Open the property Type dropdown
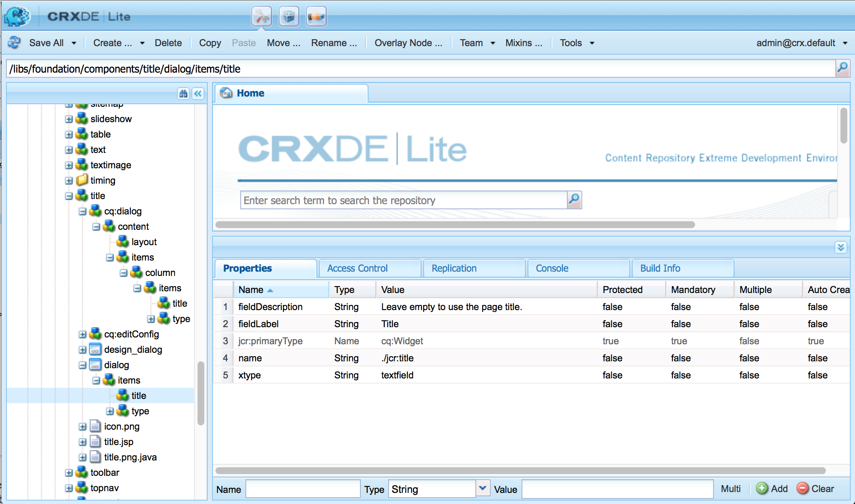This screenshot has height=504, width=855. [x=483, y=488]
